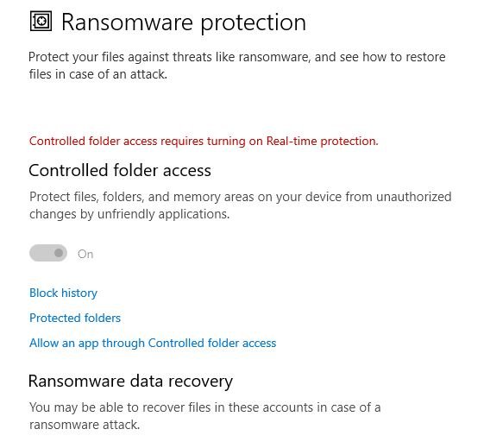Click the word 'unauthorized' in the description
The width and height of the screenshot is (484, 448).
414,197
